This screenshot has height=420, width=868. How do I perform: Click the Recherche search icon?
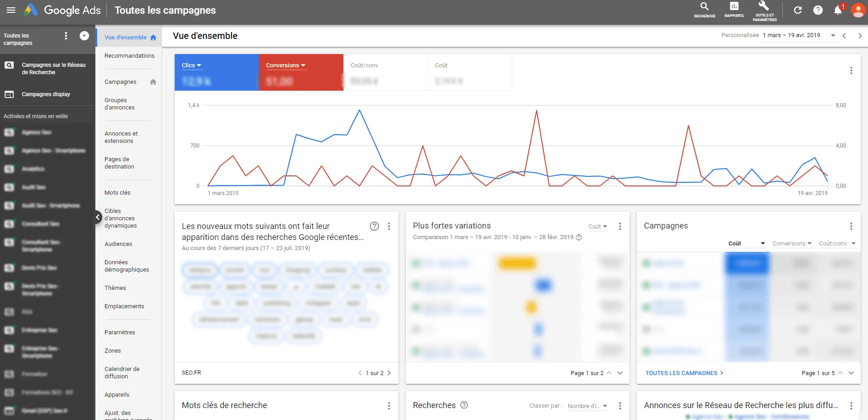[x=704, y=8]
